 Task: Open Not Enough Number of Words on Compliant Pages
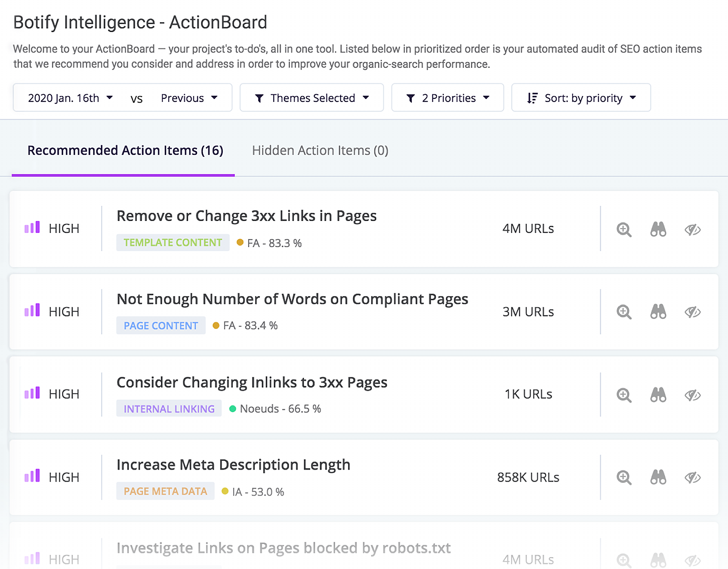click(x=292, y=299)
